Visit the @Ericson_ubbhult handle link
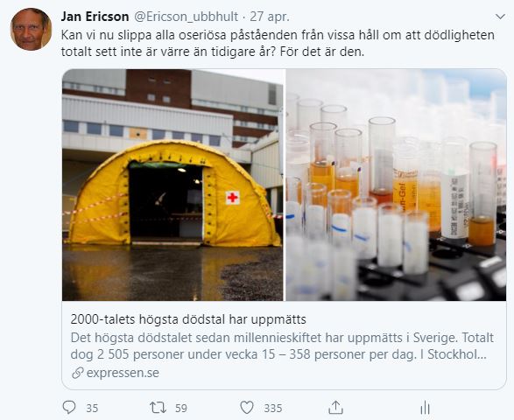514x420 pixels. [186, 17]
